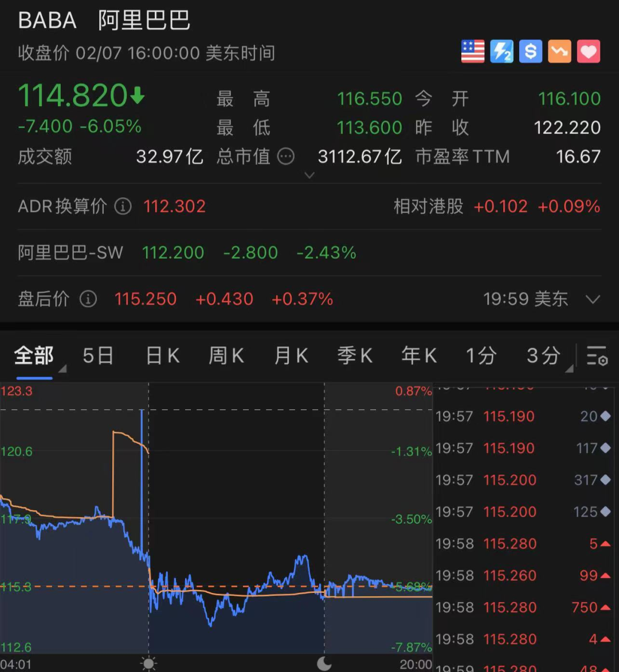This screenshot has height=672, width=619.
Task: Tap the 19:57 trade with volume 125
Action: (x=523, y=511)
